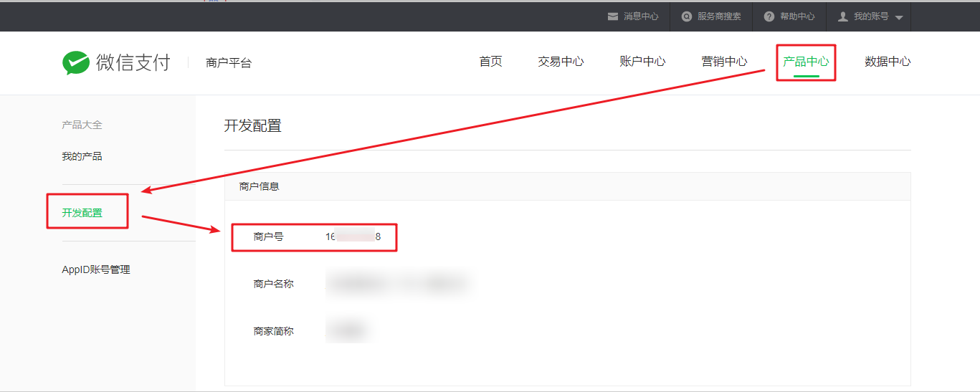Screen dimensions: 980x392
Task: Open the 首页 navigation tab
Action: [491, 62]
